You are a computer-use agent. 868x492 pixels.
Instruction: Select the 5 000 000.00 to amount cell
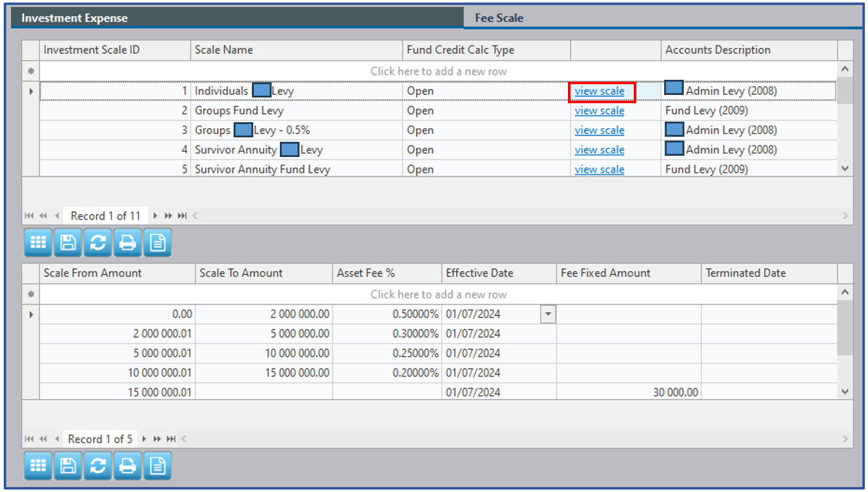point(264,334)
